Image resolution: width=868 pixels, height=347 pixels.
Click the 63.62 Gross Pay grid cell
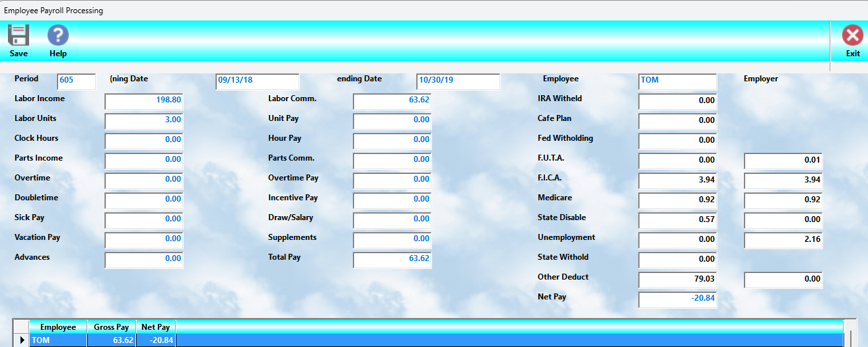pyautogui.click(x=112, y=341)
